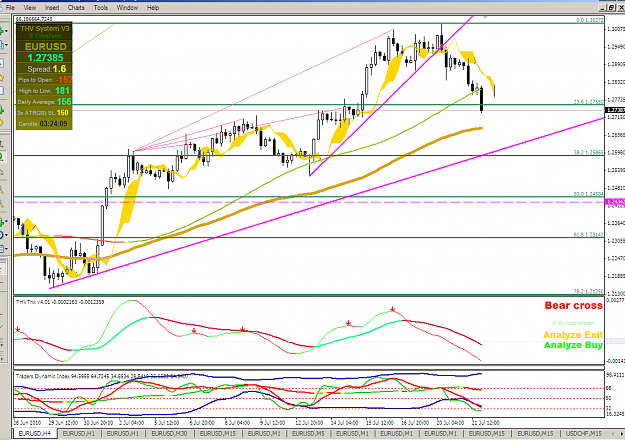
Task: Click the 78.2 Fibonacci level label
Action: (x=588, y=291)
